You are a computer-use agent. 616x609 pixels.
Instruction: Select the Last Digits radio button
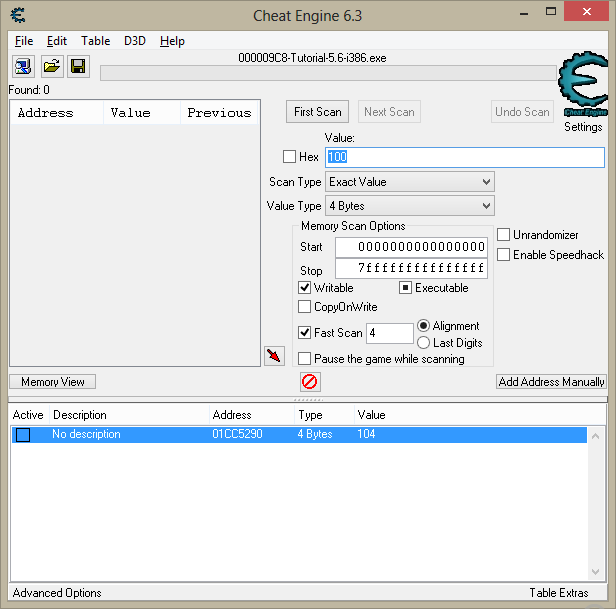tap(423, 343)
